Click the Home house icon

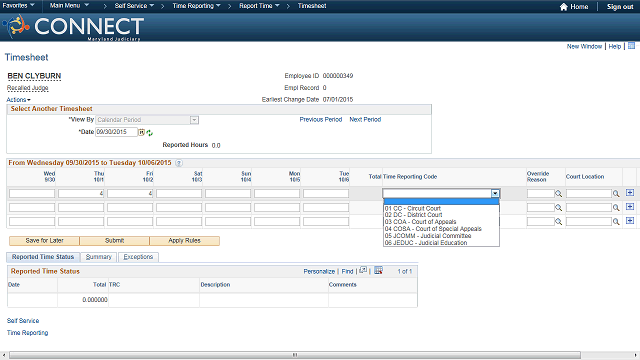tap(564, 7)
